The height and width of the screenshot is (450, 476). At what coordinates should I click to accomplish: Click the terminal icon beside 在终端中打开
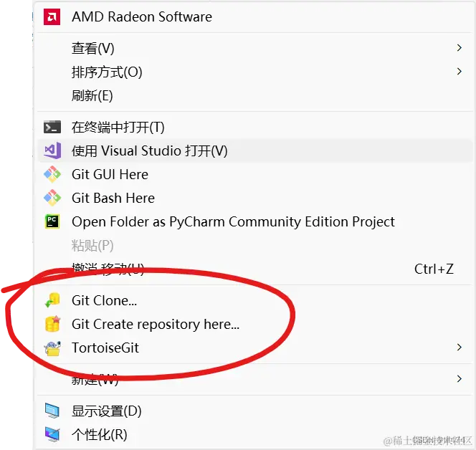tap(52, 127)
